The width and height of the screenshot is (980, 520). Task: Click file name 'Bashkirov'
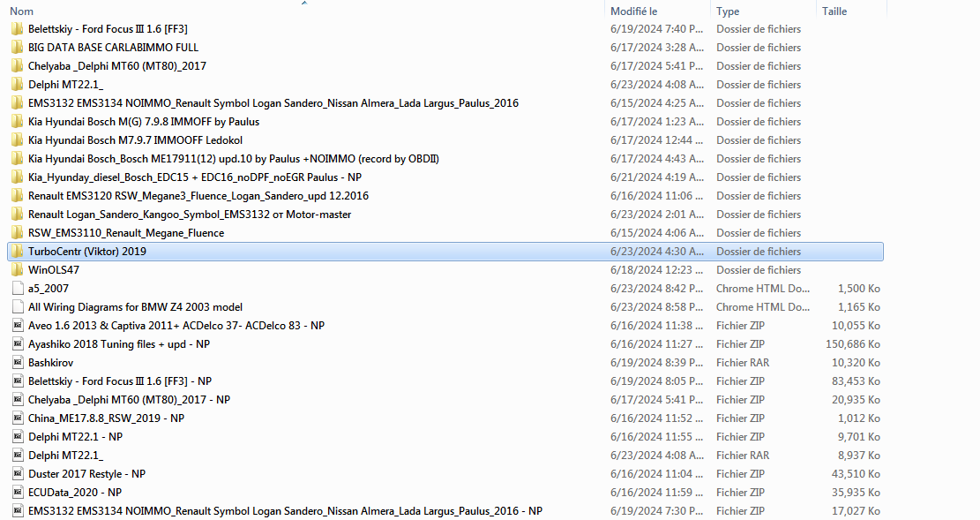tap(50, 363)
